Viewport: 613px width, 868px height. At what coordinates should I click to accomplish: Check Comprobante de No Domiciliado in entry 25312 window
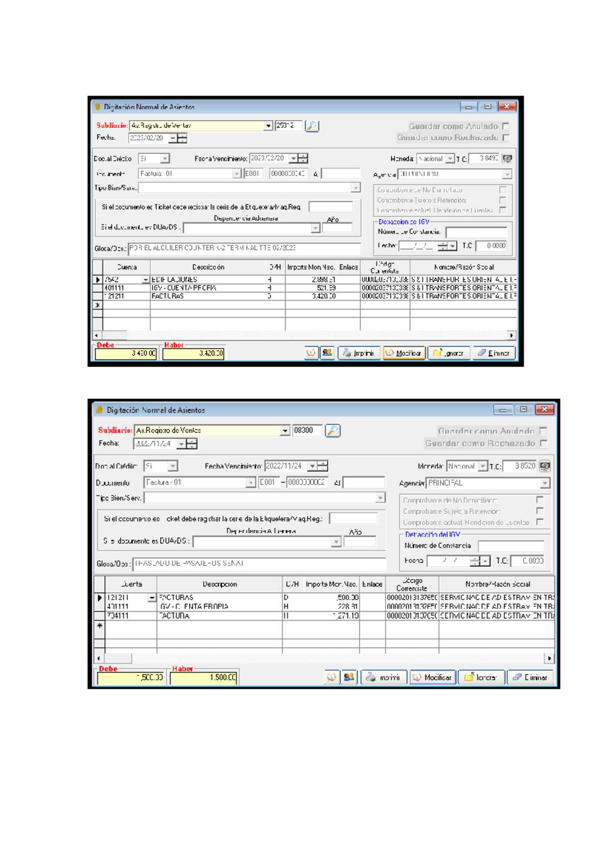click(x=503, y=190)
